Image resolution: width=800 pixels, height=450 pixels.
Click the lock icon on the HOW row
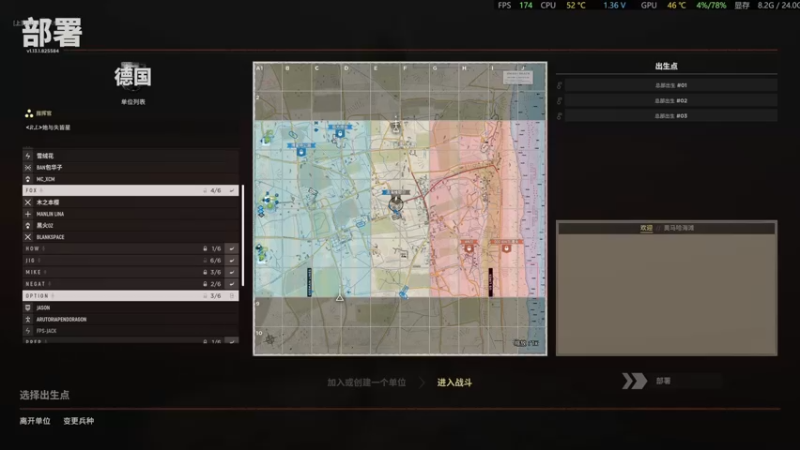[205, 248]
